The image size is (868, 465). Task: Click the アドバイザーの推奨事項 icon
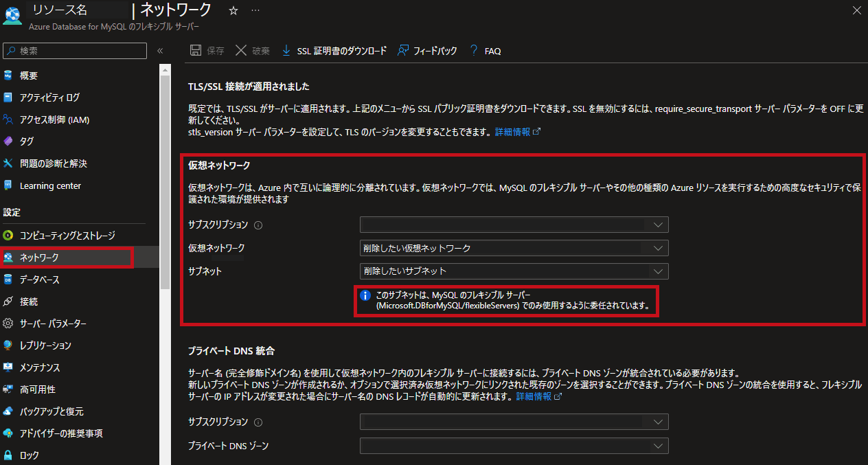click(x=8, y=433)
